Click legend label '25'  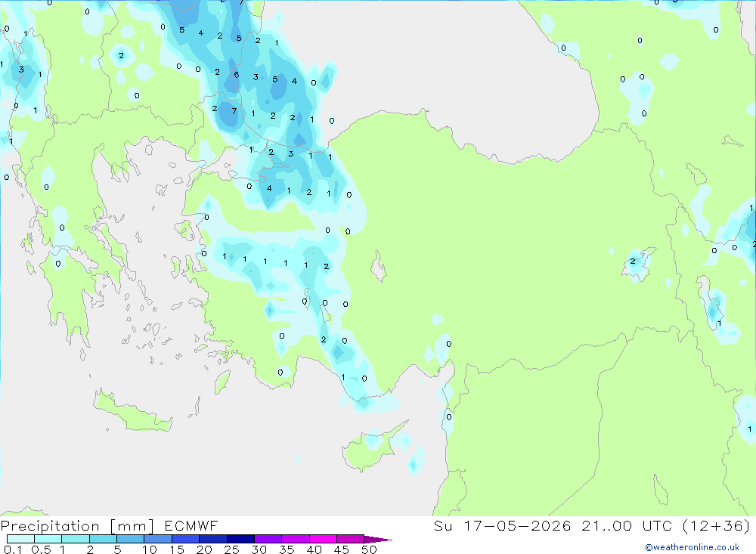pos(231,549)
